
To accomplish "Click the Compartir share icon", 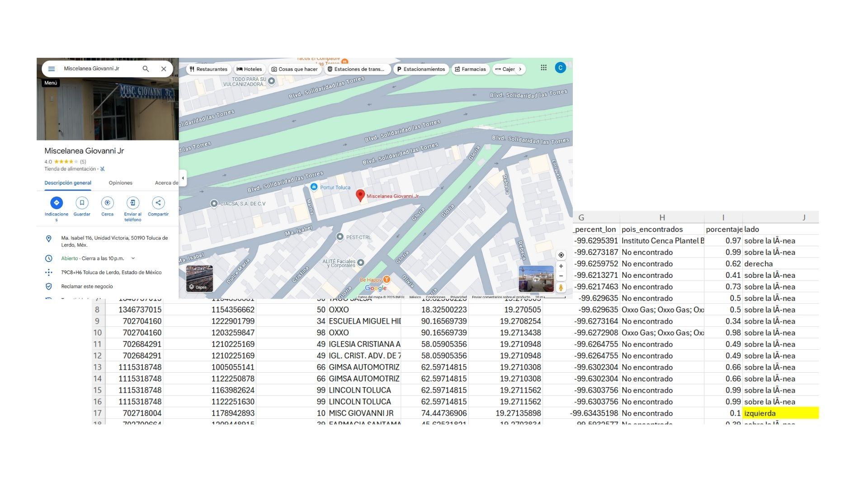I will click(x=158, y=203).
